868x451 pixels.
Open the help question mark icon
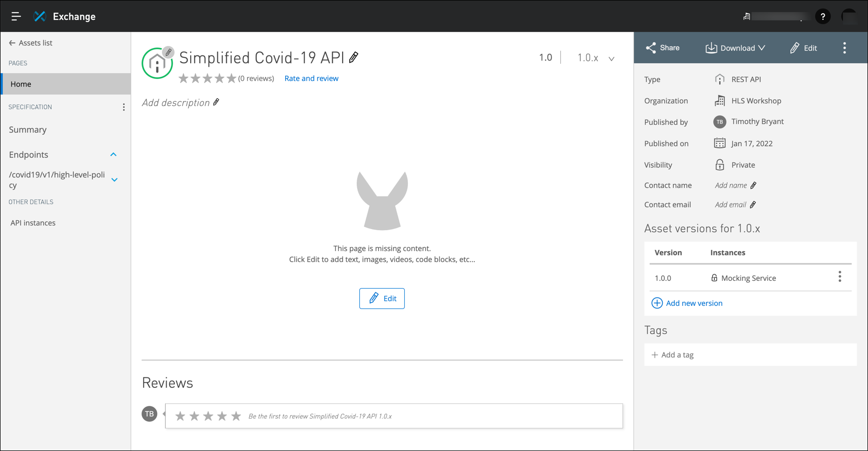coord(823,17)
